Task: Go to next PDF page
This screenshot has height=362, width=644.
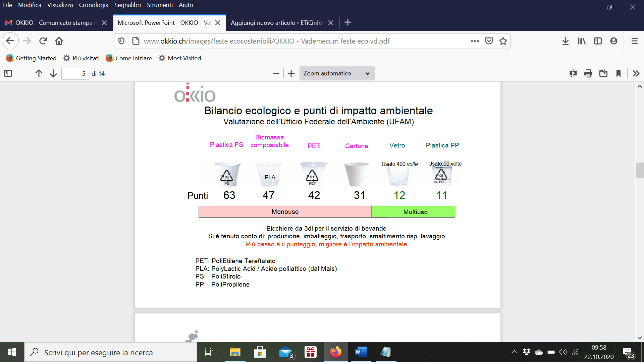Action: (53, 73)
